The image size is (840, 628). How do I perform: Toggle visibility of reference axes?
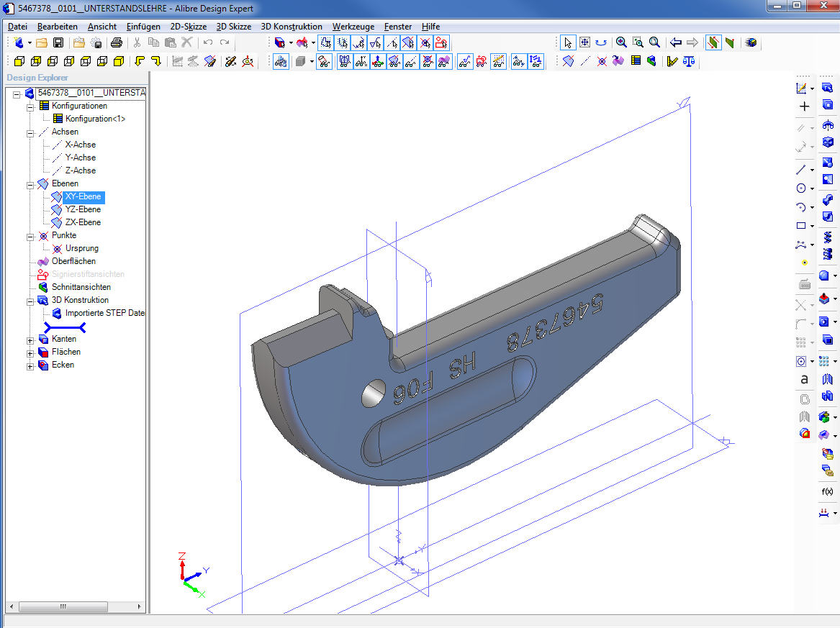(412, 62)
